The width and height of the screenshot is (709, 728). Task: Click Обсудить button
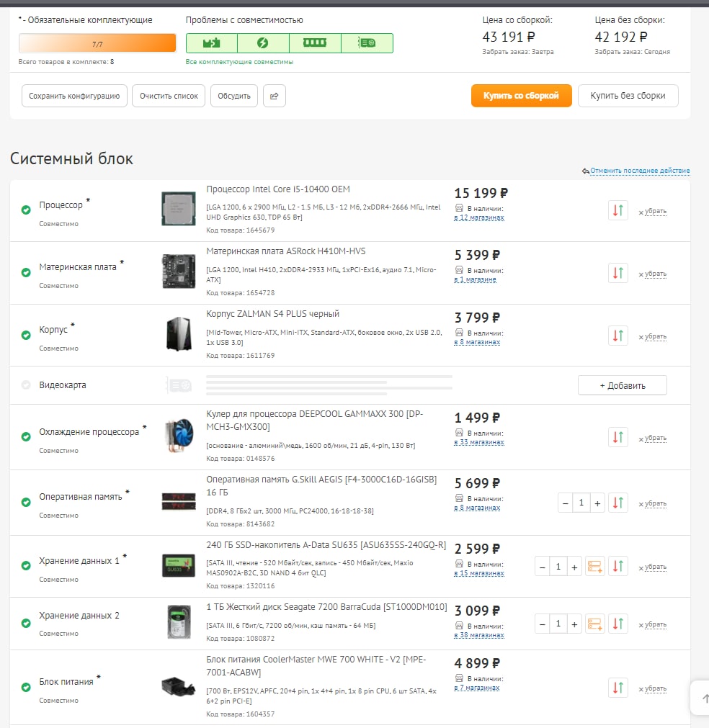[x=234, y=96]
